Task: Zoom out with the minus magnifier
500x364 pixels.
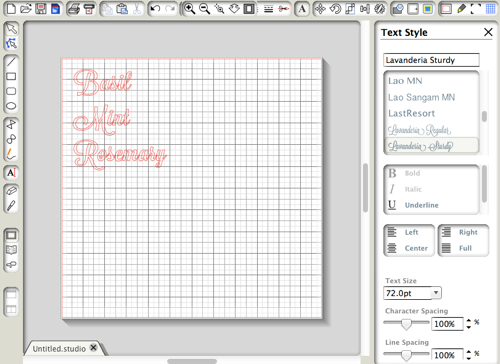Action: (x=204, y=9)
